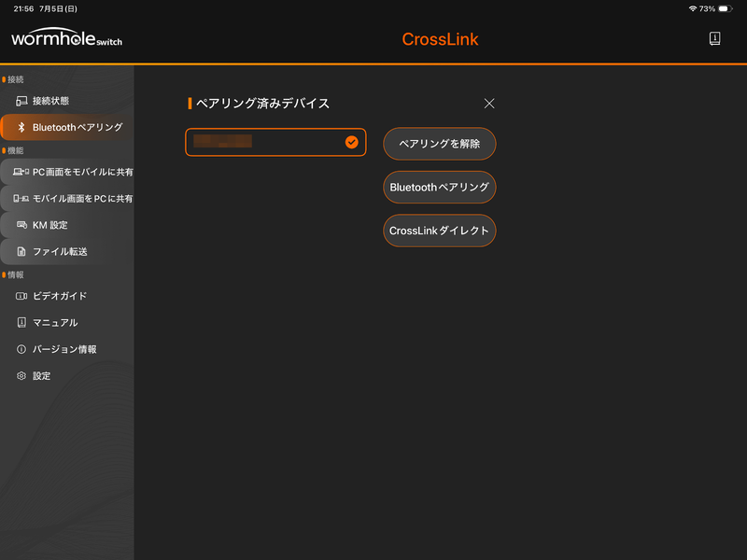Open ファイル転送 label
747x560 pixels.
tap(60, 251)
